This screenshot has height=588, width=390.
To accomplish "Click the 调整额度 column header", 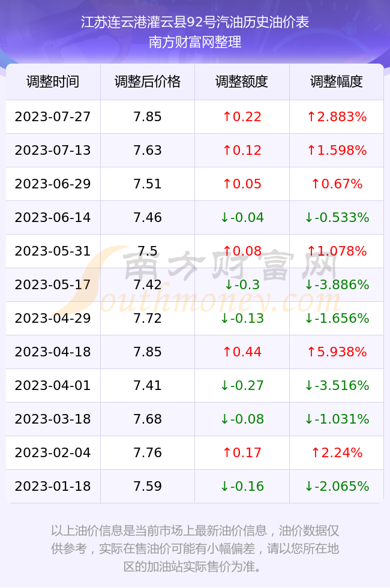I will tap(242, 82).
